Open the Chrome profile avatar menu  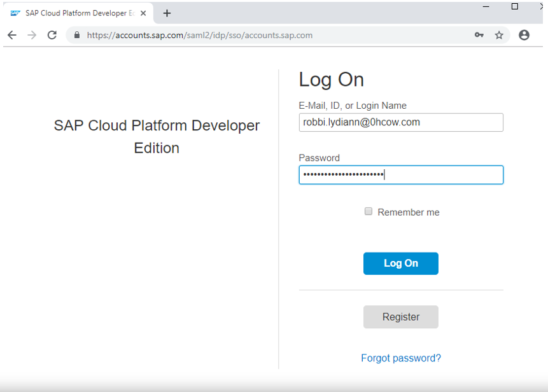(524, 35)
